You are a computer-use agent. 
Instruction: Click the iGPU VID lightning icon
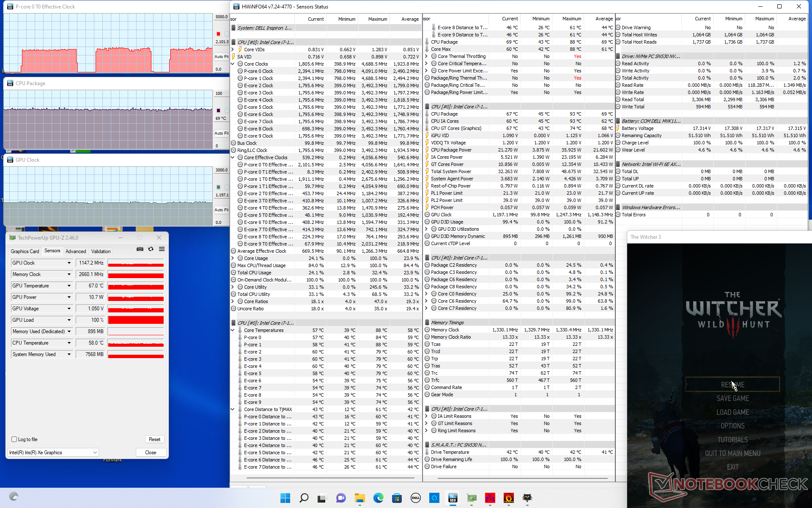click(427, 135)
